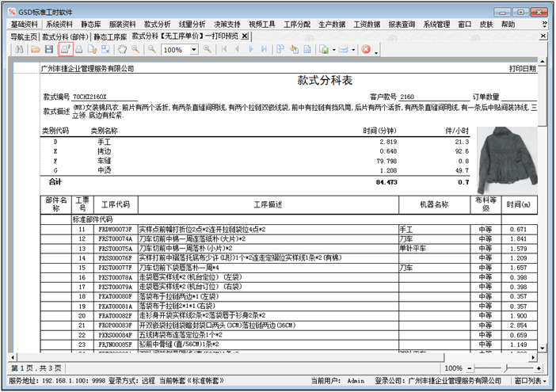Open the 报表查询 menu
Viewport: 556px width, 392px height.
[402, 24]
